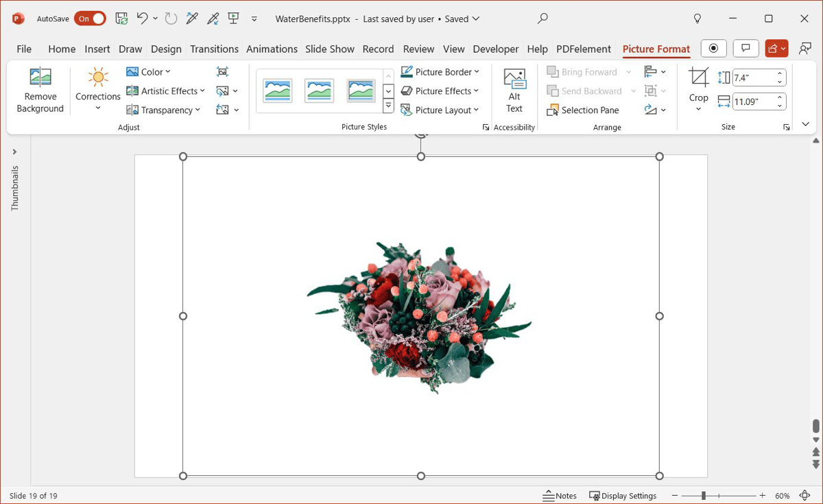Click the zoom out minus button
This screenshot has height=504, width=823.
[675, 496]
